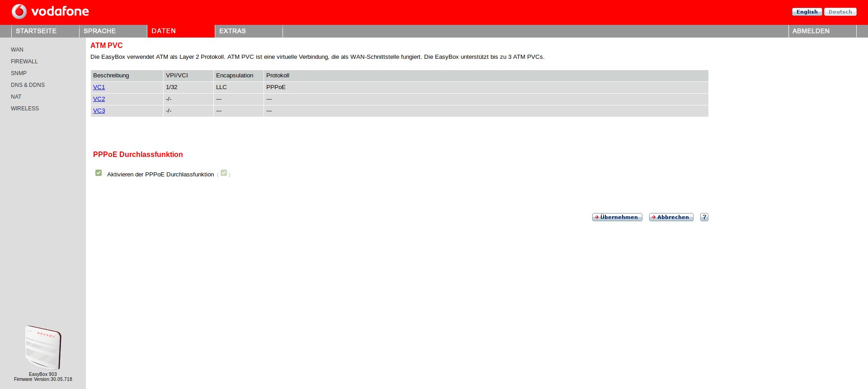Click the Vodafone logo icon

(x=19, y=11)
